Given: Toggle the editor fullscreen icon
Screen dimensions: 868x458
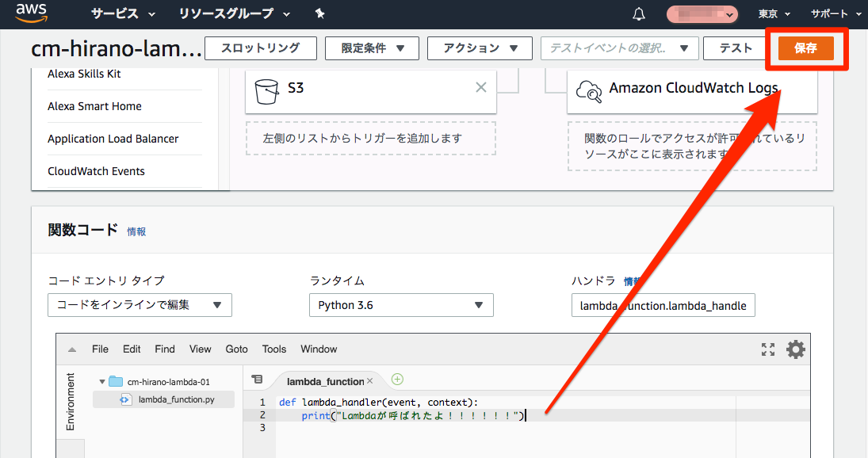Looking at the screenshot, I should pos(768,349).
